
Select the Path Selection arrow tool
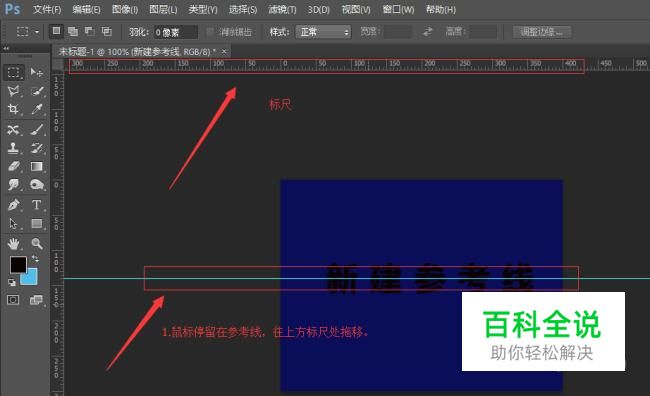14,224
